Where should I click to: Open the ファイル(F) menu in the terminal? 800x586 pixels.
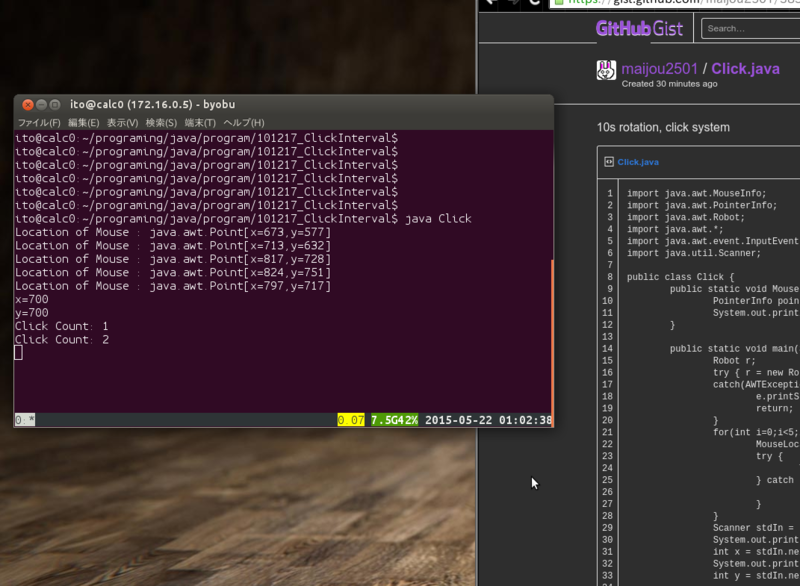(39, 123)
